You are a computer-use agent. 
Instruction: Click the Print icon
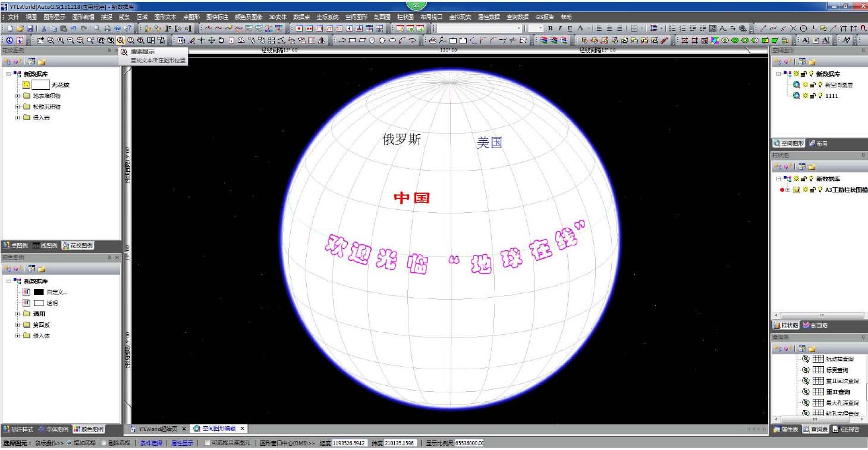click(107, 28)
